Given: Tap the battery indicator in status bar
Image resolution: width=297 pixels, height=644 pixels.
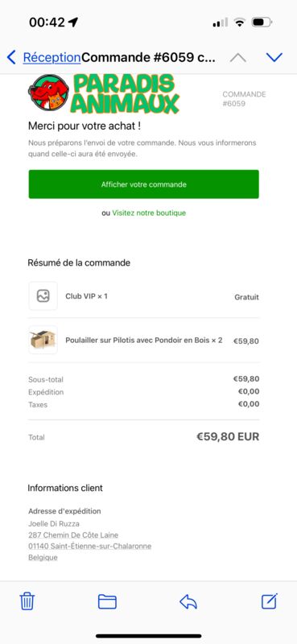Looking at the screenshot, I should point(262,22).
